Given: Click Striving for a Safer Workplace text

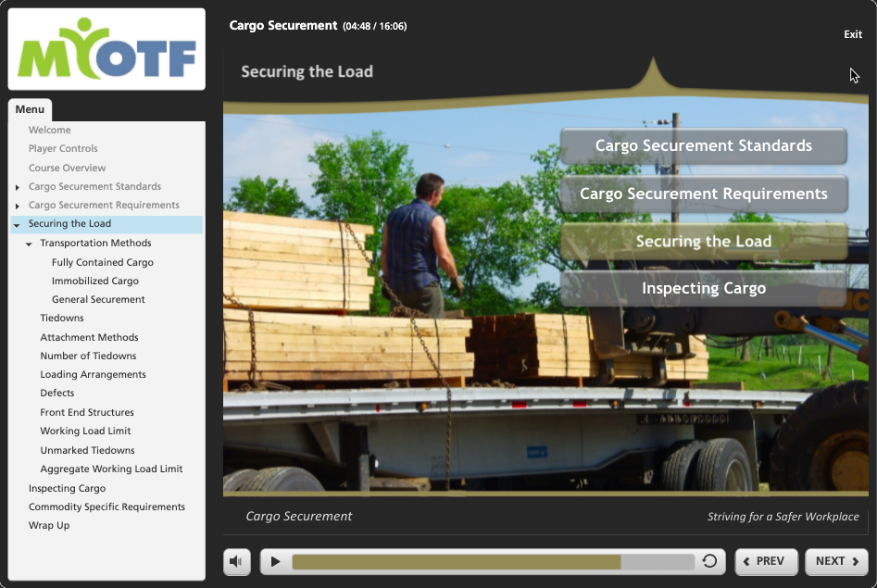Looking at the screenshot, I should 783,517.
